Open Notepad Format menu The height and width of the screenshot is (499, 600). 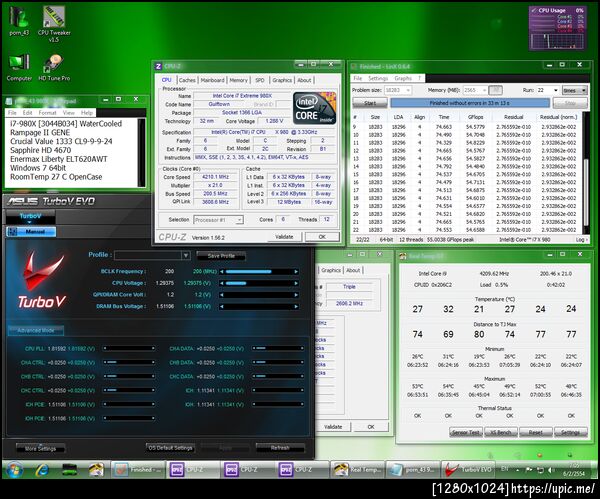(47, 113)
